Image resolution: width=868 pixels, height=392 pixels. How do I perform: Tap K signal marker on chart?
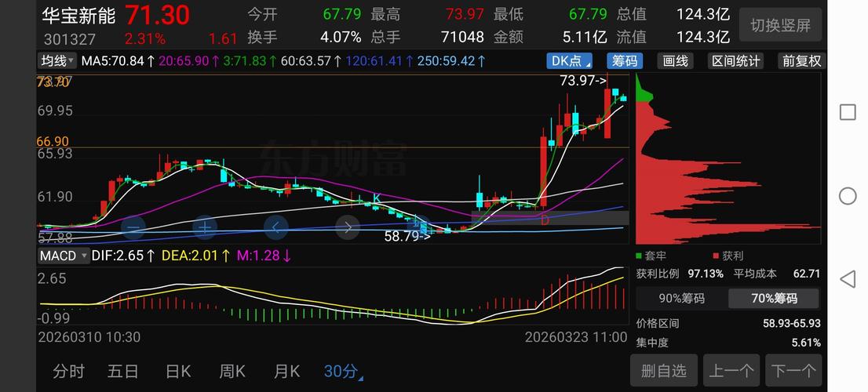point(377,198)
